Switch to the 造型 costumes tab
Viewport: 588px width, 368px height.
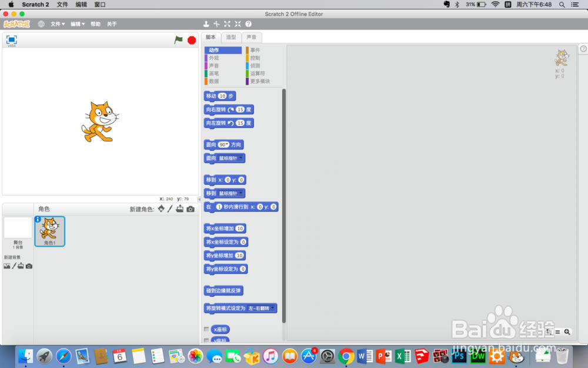click(x=231, y=37)
